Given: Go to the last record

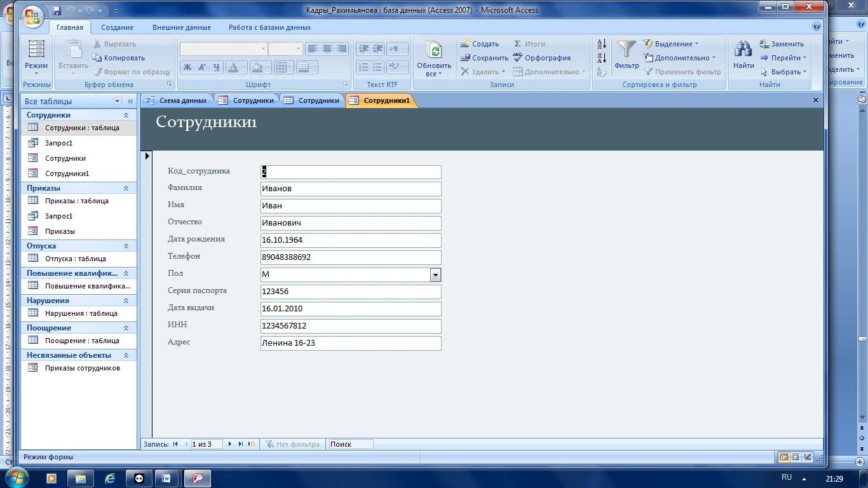Looking at the screenshot, I should pyautogui.click(x=240, y=444).
